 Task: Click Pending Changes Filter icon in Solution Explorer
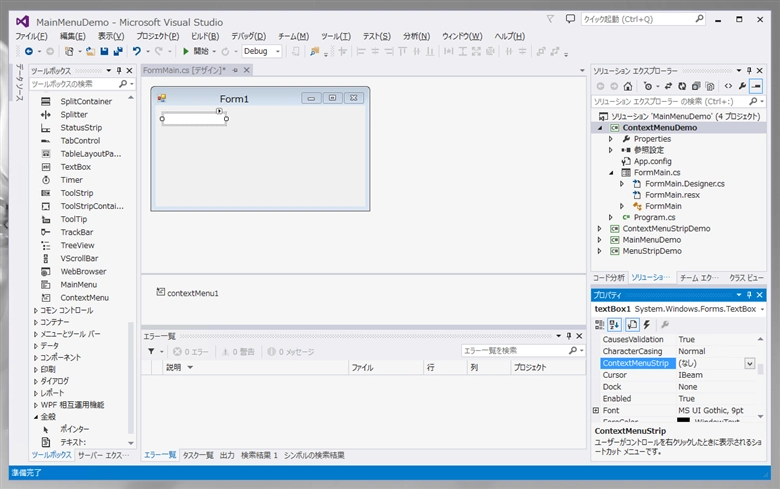(x=648, y=86)
